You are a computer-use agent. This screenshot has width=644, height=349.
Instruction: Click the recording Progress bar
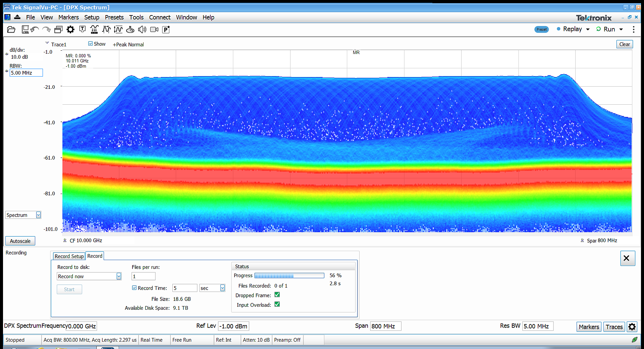click(289, 276)
